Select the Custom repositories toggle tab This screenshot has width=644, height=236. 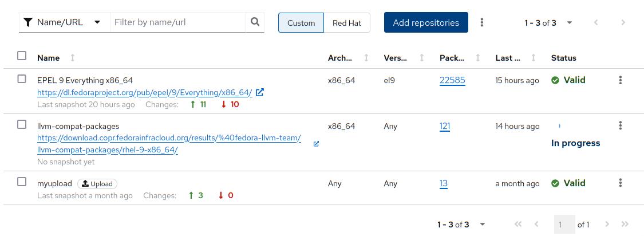point(301,23)
